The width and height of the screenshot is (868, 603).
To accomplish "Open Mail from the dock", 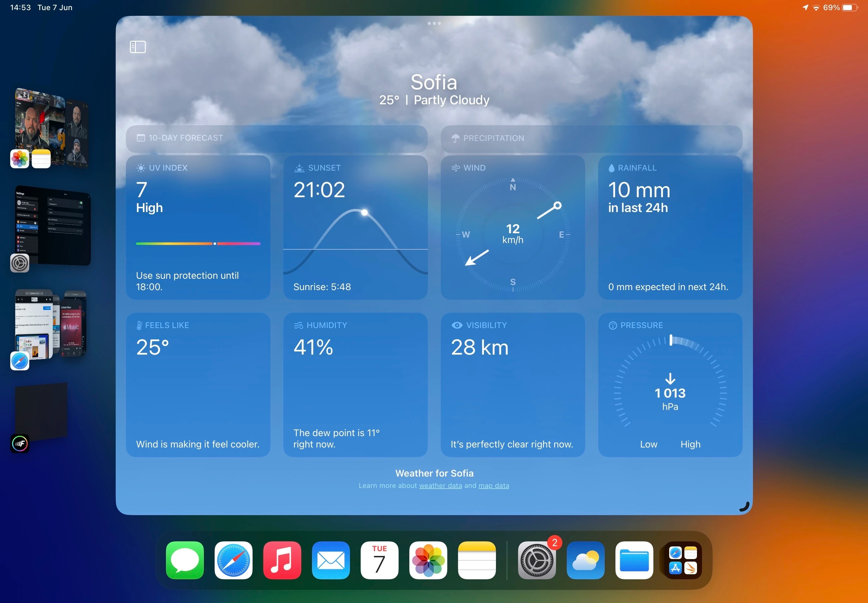I will point(330,560).
